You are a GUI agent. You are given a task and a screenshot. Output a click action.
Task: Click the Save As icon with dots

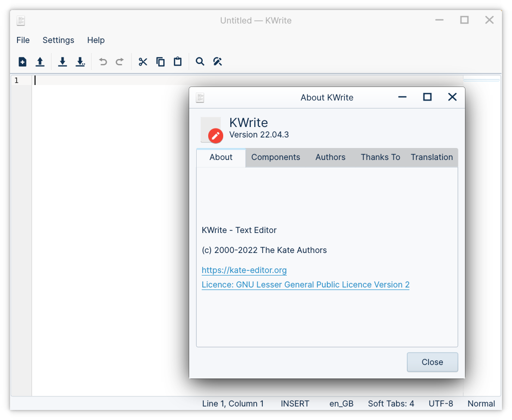pyautogui.click(x=80, y=61)
